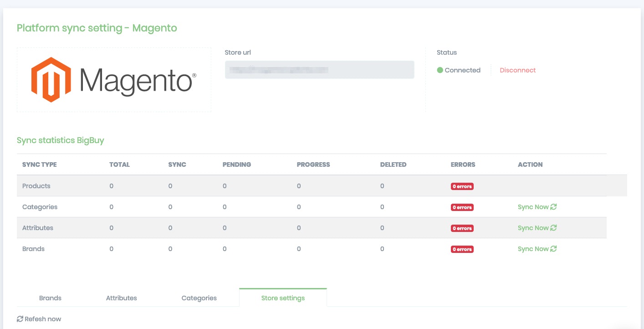Viewport: 644px width, 329px height.
Task: Click the ERRORS column header
Action: [463, 164]
